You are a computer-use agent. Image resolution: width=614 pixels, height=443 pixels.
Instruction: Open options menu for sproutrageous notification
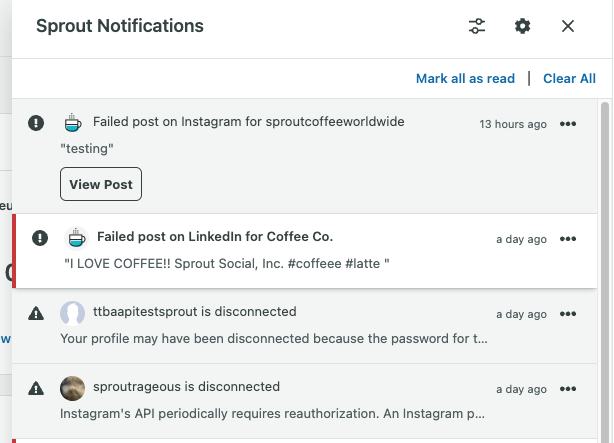click(x=568, y=389)
